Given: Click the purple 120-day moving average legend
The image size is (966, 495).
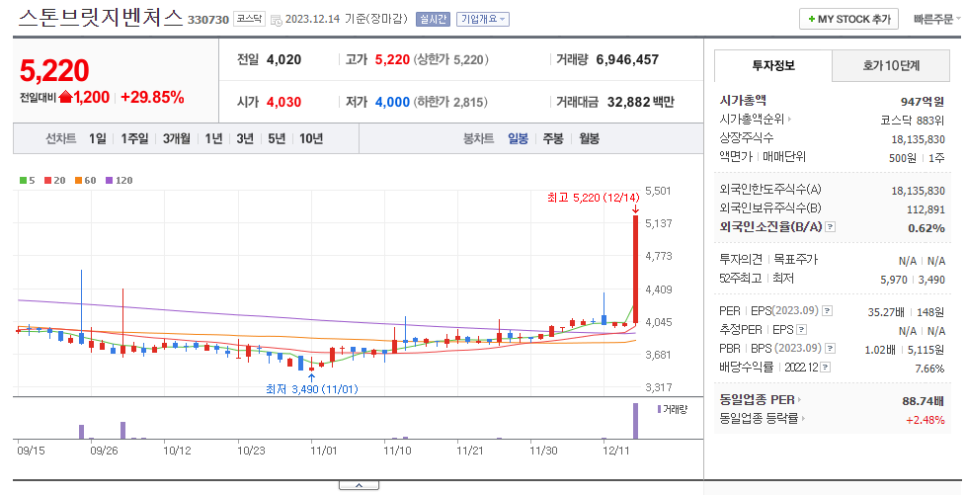Looking at the screenshot, I should pyautogui.click(x=119, y=181).
